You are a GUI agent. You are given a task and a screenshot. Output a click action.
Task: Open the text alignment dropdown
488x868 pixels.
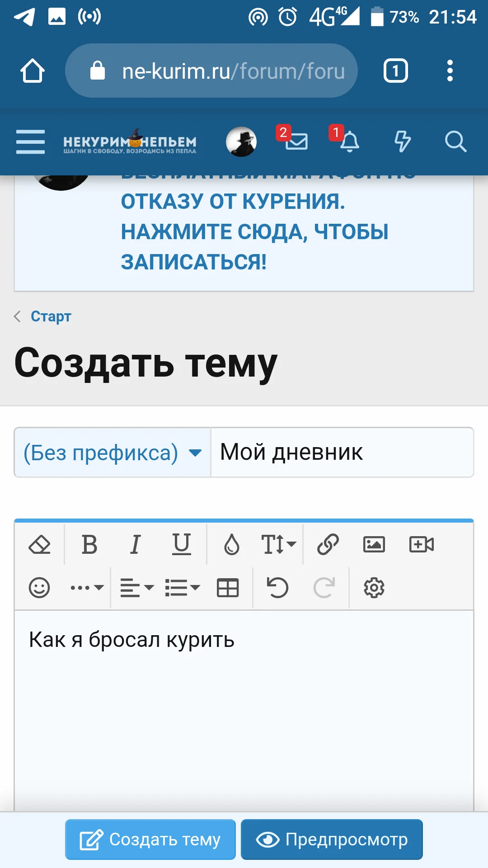137,588
